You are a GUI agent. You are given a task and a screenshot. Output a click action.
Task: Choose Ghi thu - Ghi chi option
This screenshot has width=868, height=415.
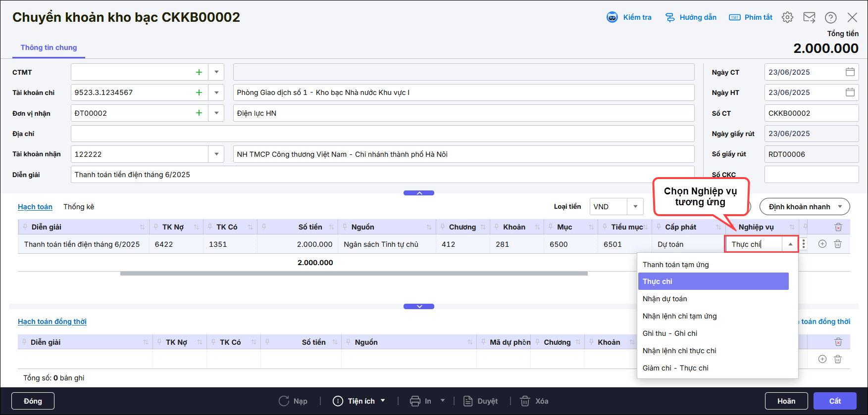click(669, 333)
